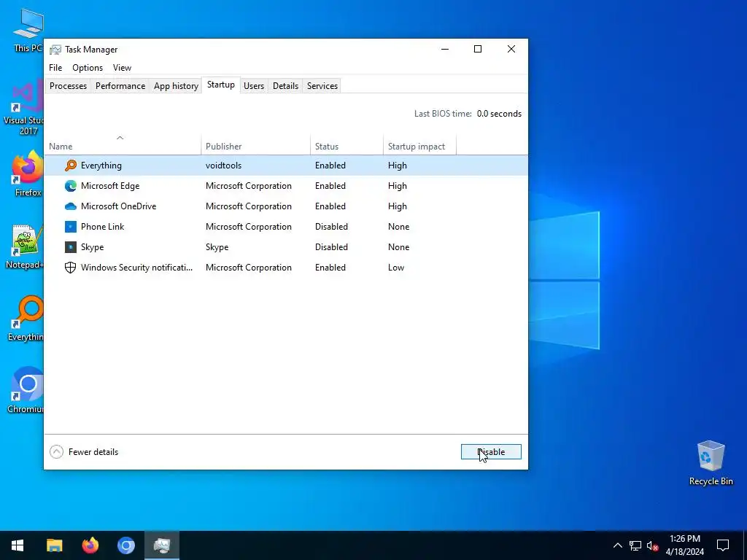Screen dimensions: 747x560
Task: Select the Windows Security notification row name
Action: [136, 268]
